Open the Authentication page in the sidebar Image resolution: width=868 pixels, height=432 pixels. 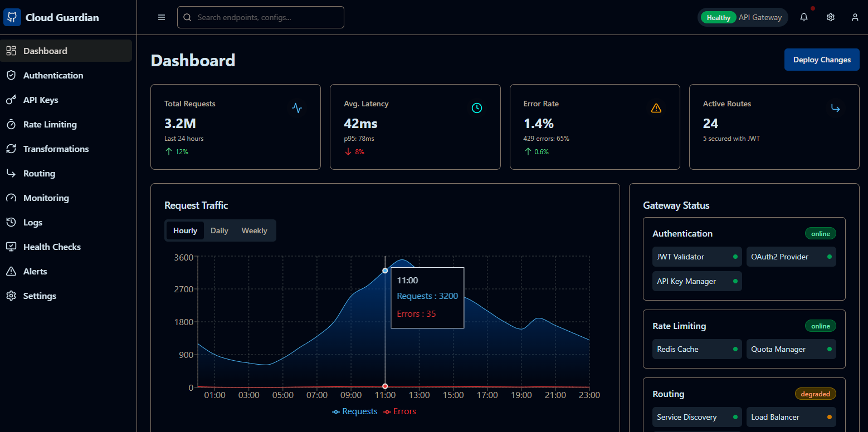[x=66, y=75]
